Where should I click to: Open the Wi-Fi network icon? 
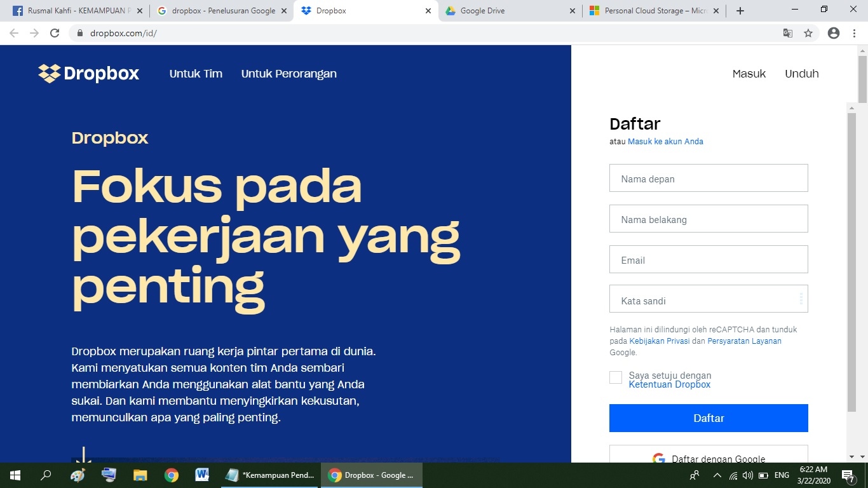[733, 475]
